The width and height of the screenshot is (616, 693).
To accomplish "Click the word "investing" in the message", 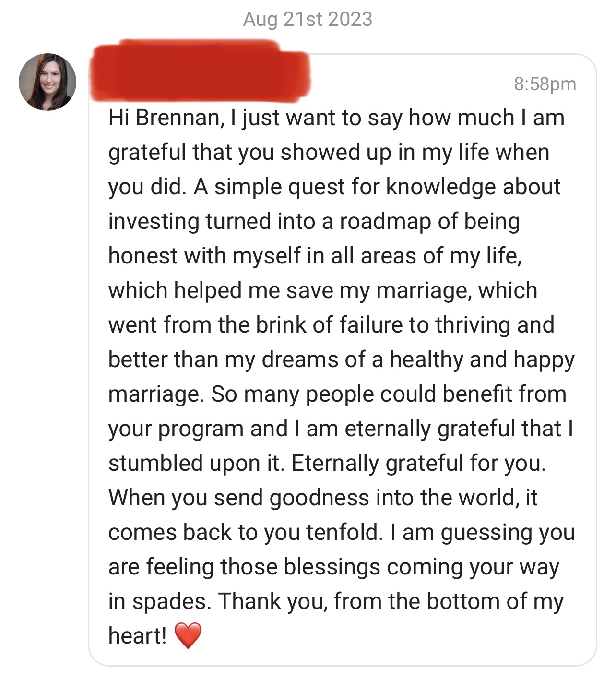I will (154, 221).
